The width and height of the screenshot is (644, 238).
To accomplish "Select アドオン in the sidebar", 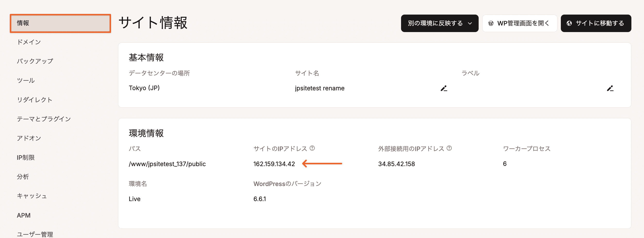I will pyautogui.click(x=29, y=138).
